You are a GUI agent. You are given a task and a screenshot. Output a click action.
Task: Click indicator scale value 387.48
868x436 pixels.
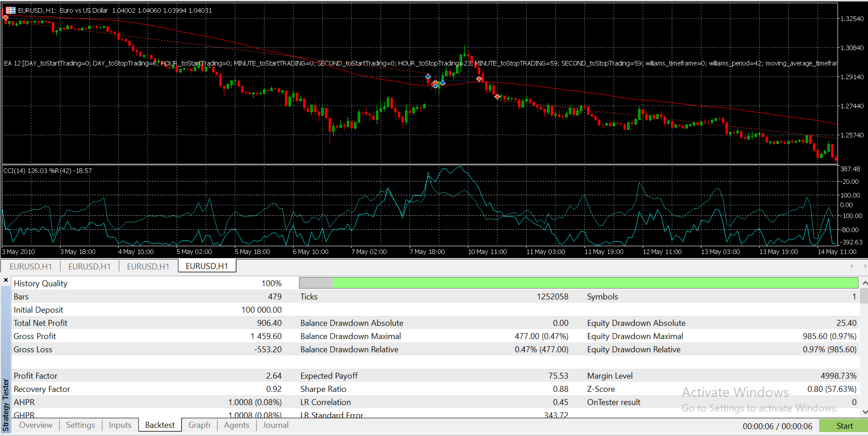pyautogui.click(x=850, y=169)
